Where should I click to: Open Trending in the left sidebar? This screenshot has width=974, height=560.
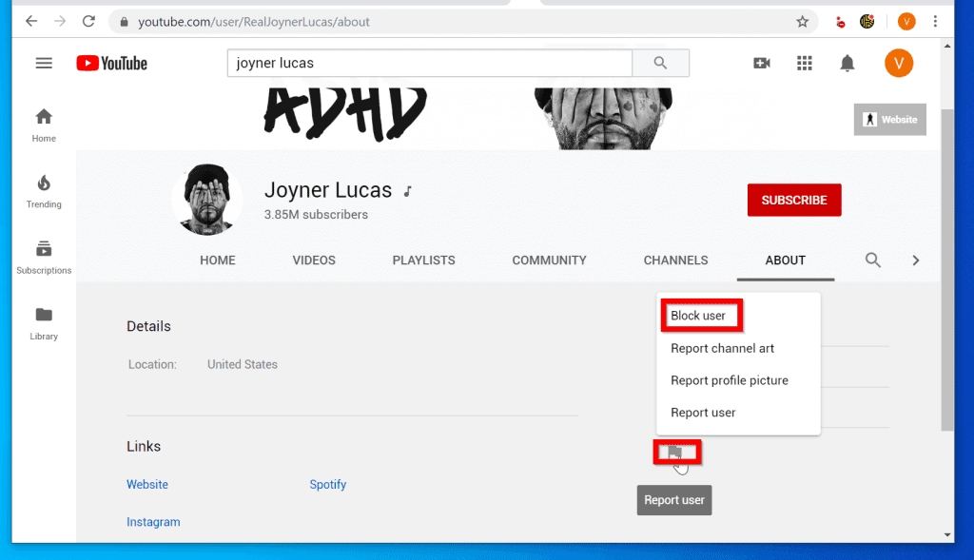[44, 191]
